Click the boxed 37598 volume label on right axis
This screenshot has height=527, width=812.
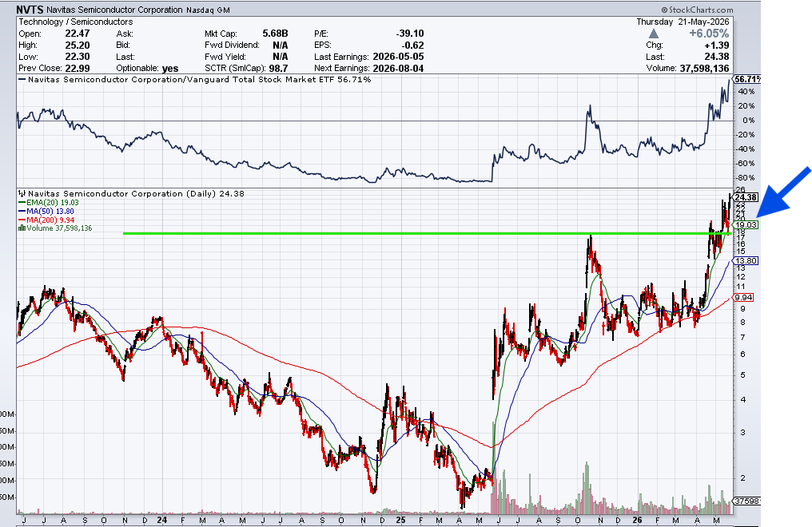(747, 501)
